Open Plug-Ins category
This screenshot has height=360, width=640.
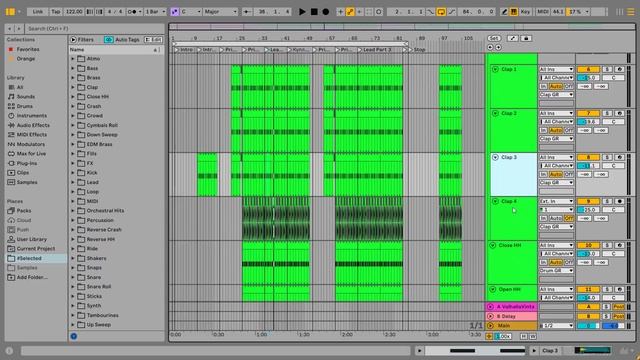pos(27,163)
